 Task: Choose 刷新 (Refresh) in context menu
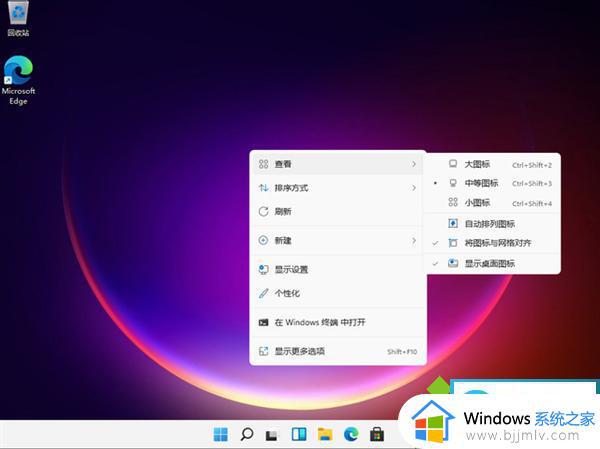pos(338,211)
